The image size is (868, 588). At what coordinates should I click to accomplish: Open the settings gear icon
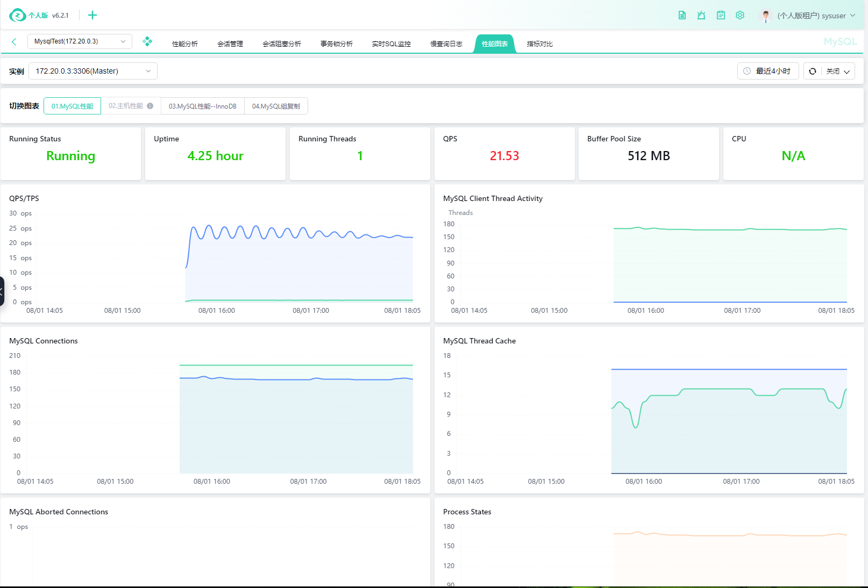pos(740,15)
